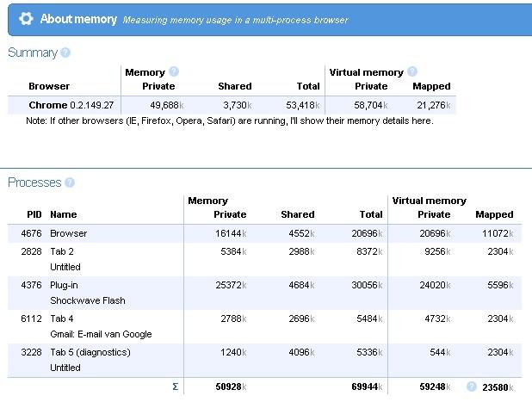Click the 30056k total for Plug-in

(367, 285)
